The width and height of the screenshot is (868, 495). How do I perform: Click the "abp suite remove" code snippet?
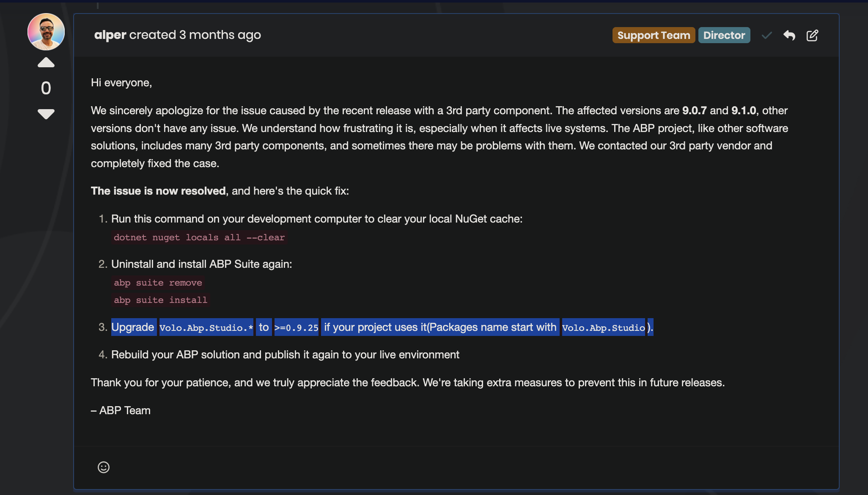click(158, 283)
